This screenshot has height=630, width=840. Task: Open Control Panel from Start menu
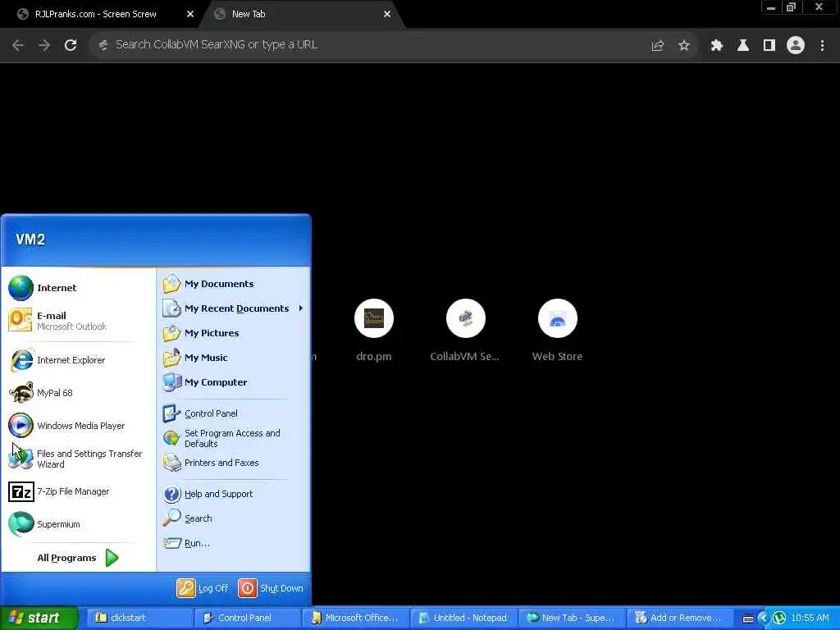pos(233,413)
